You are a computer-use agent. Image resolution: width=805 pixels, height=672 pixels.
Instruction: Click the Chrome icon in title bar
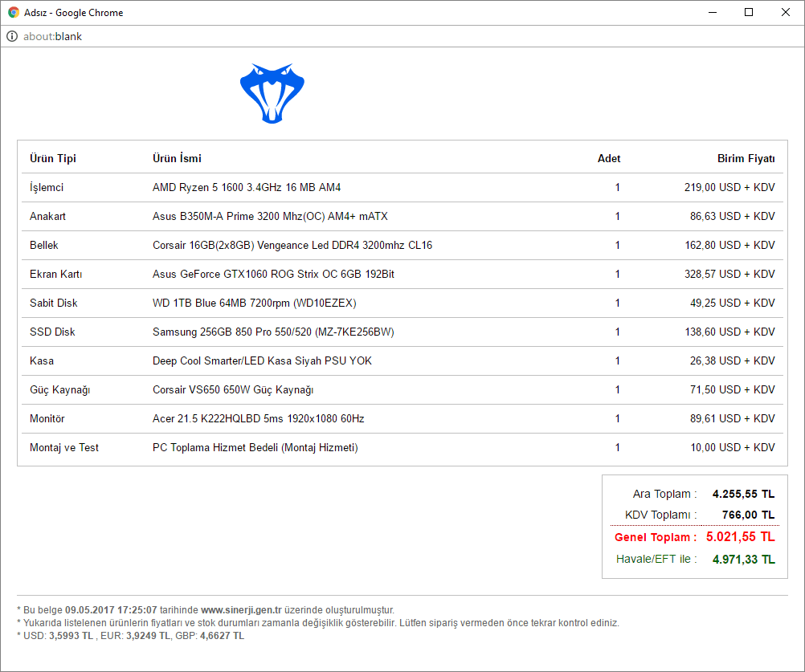pyautogui.click(x=14, y=12)
